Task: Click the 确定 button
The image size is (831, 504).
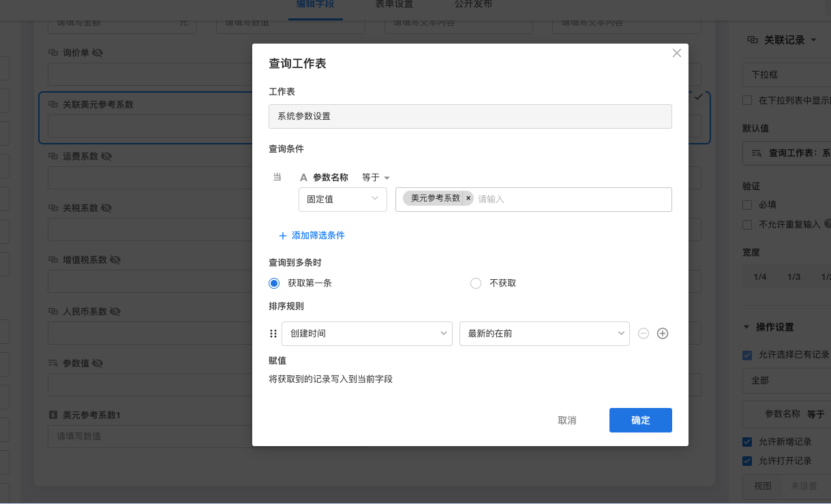Action: 640,420
